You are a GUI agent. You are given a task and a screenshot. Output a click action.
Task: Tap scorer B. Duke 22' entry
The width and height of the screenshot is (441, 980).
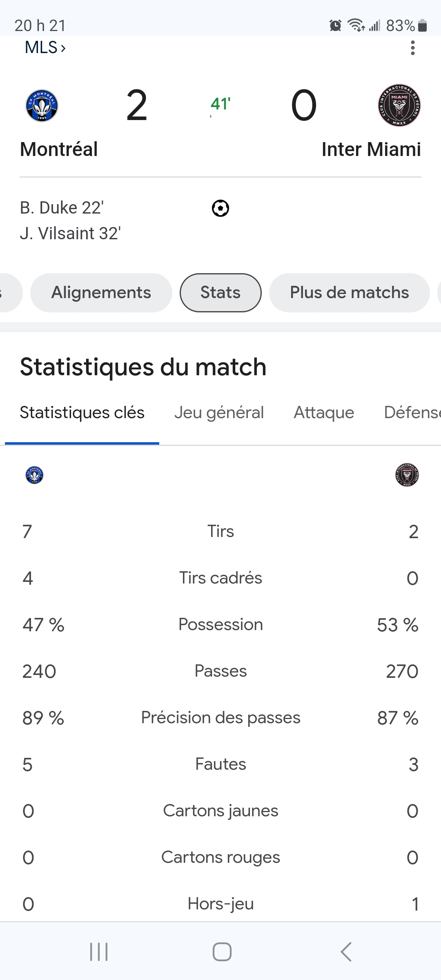click(x=62, y=208)
